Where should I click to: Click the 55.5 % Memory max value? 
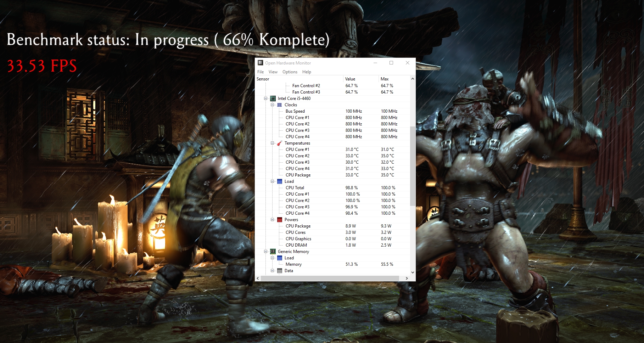pos(387,264)
